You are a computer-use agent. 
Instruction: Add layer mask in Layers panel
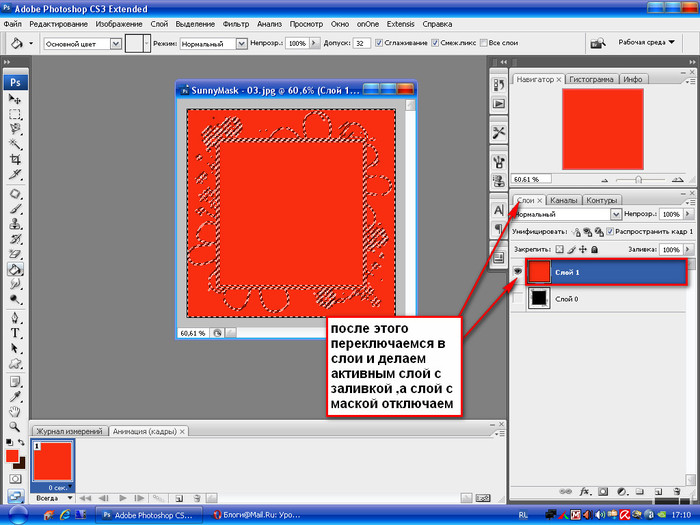point(603,492)
